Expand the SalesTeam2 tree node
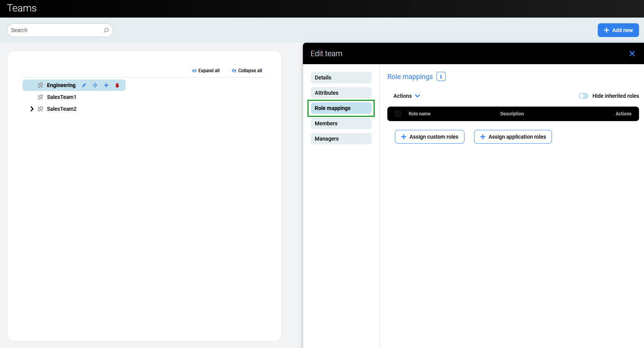Image resolution: width=644 pixels, height=348 pixels. coord(32,109)
